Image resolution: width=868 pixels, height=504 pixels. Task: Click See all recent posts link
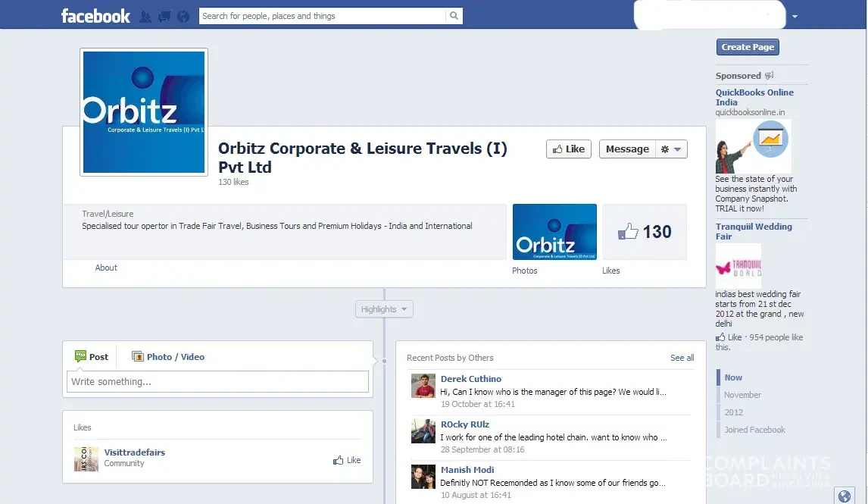[682, 358]
